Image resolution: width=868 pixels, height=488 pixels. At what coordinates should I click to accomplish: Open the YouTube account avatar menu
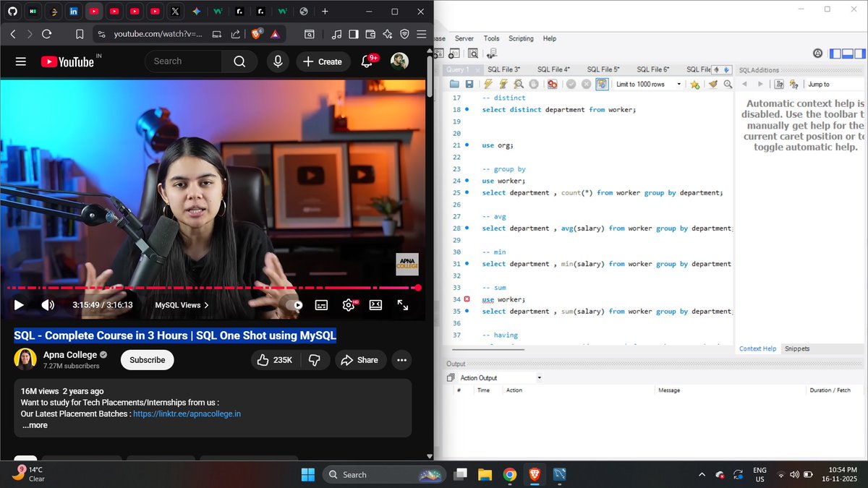(x=399, y=62)
